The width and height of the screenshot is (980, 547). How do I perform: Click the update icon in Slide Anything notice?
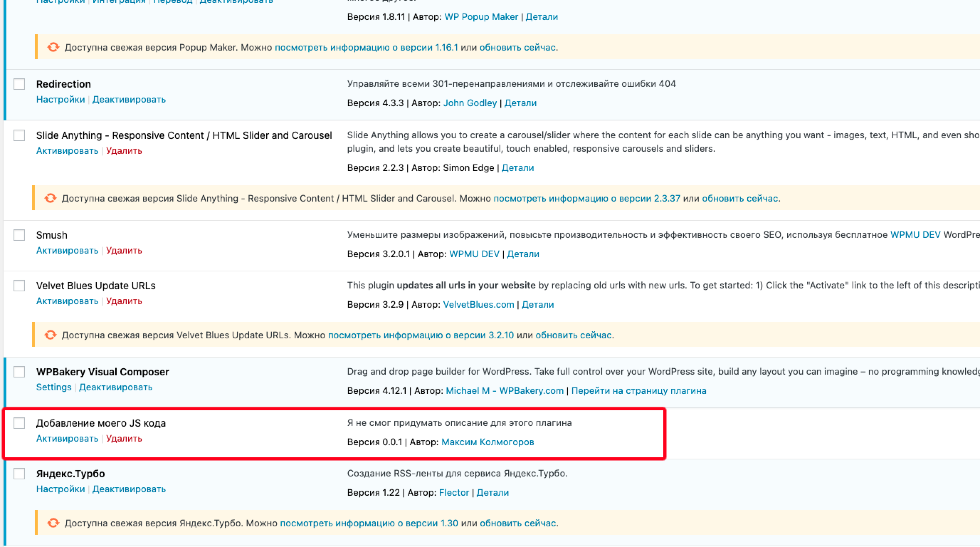[50, 198]
